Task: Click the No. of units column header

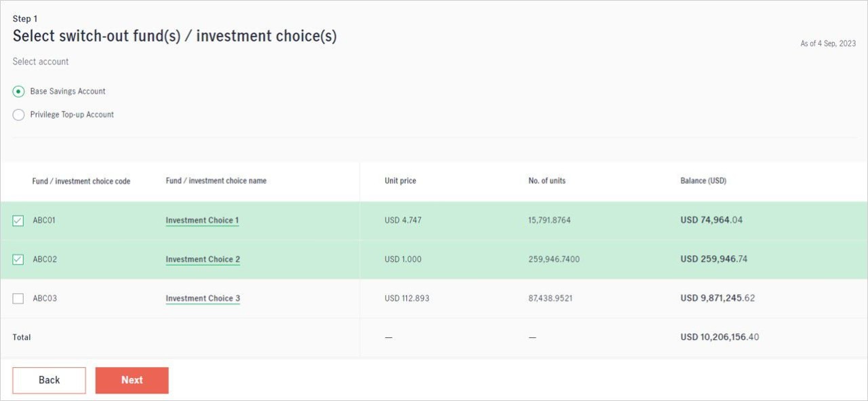Action: pyautogui.click(x=547, y=181)
